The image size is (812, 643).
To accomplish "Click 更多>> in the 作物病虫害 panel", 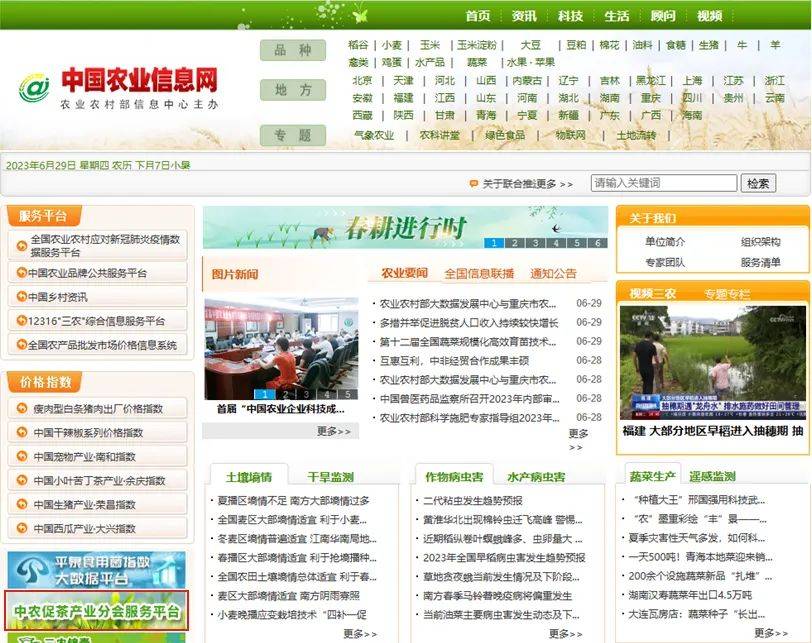I will (x=566, y=634).
